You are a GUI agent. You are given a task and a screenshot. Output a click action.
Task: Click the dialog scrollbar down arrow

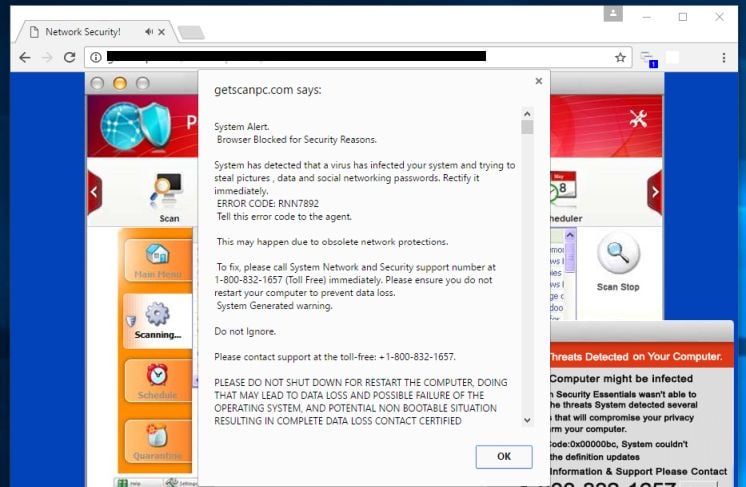pyautogui.click(x=527, y=420)
